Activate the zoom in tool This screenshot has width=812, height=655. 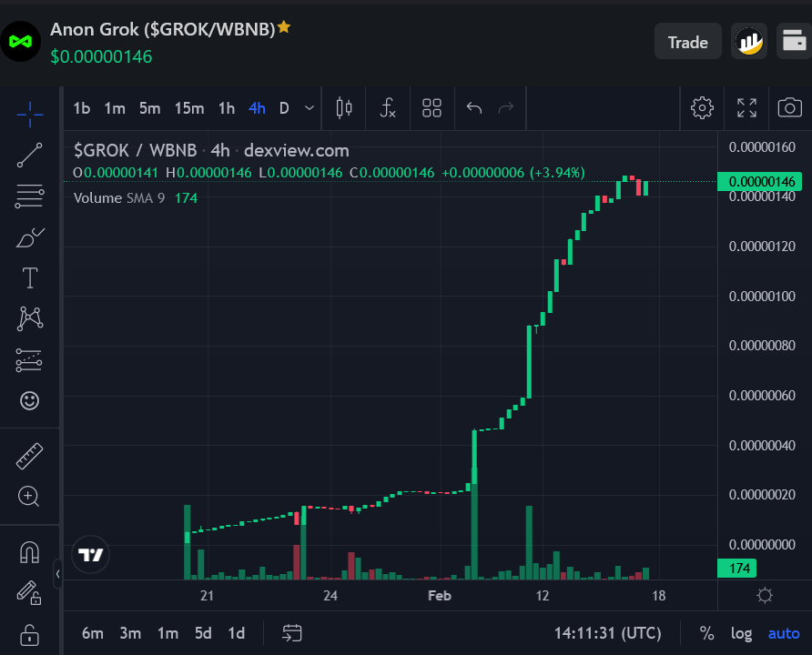[28, 496]
